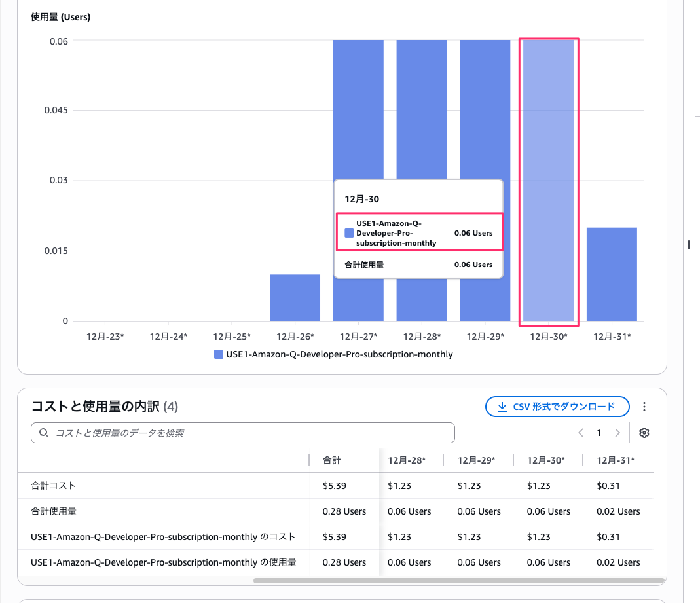The width and height of the screenshot is (700, 603).
Task: Select page number 1 in pagination
Action: (599, 433)
